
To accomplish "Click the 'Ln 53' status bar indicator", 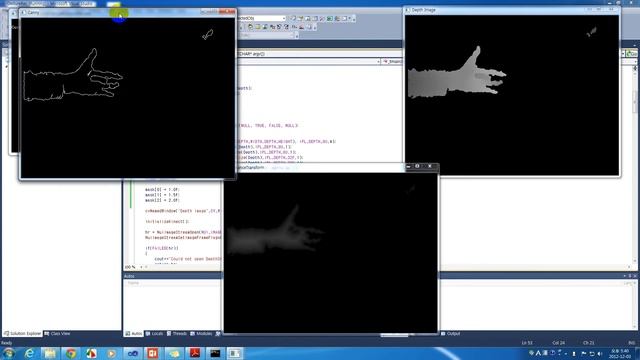I will pos(527,343).
